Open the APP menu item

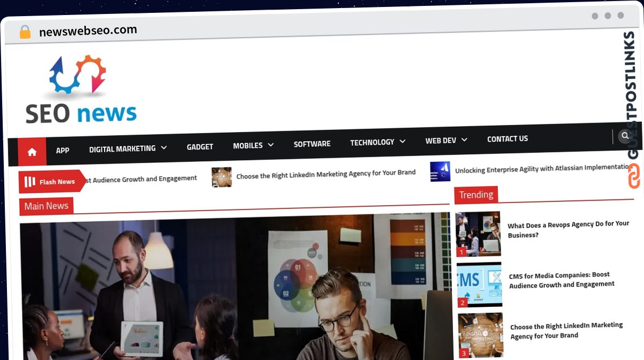[63, 150]
